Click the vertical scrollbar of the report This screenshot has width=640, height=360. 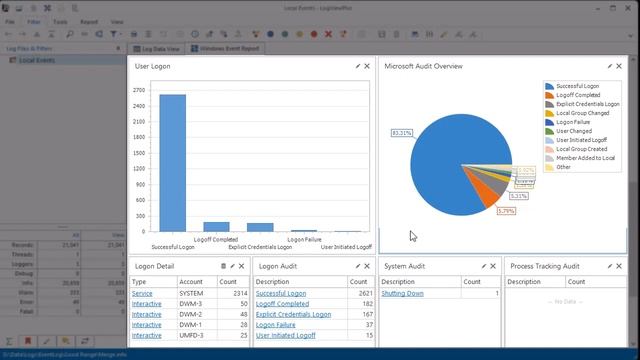[x=633, y=202]
